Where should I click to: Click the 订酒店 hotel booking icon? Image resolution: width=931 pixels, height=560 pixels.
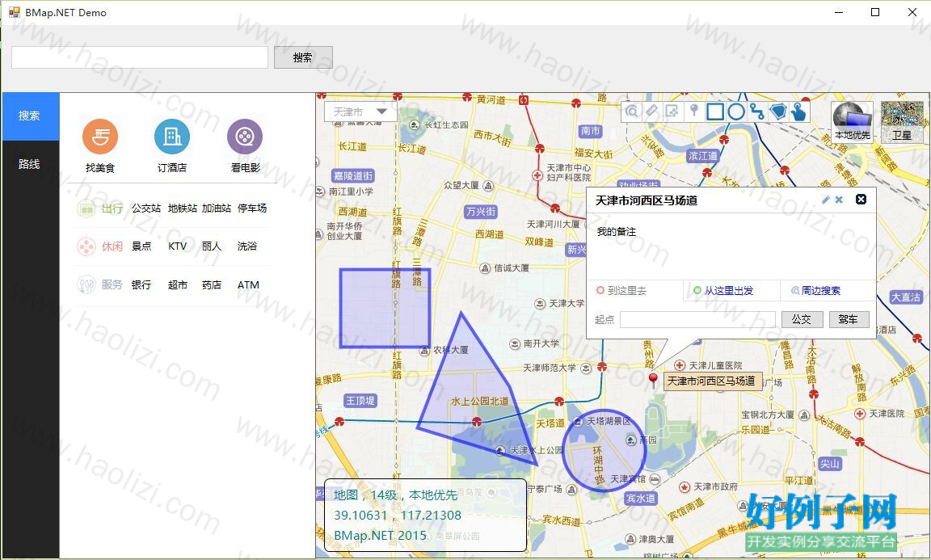pos(172,136)
